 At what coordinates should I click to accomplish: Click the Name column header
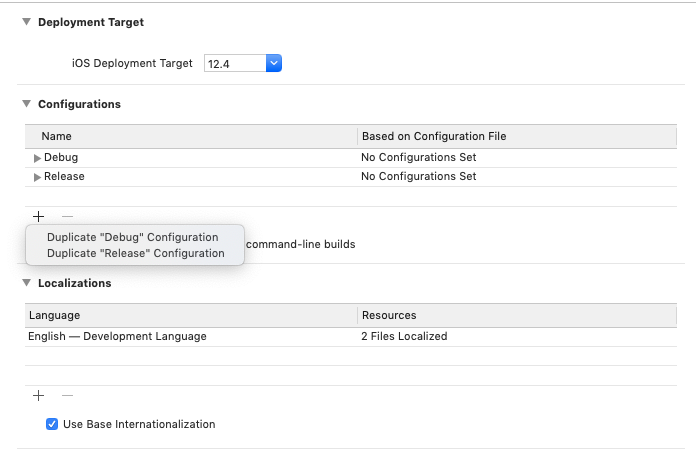[x=57, y=136]
